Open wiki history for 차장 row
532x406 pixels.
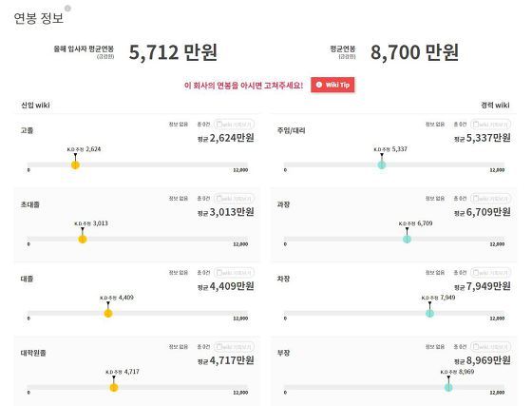pos(490,273)
